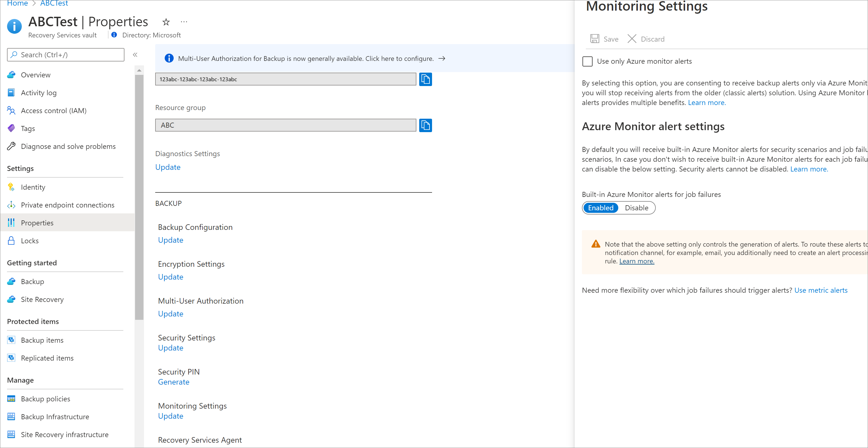
Task: Disable Built-in Azure Monitor alerts toggle
Action: [636, 208]
